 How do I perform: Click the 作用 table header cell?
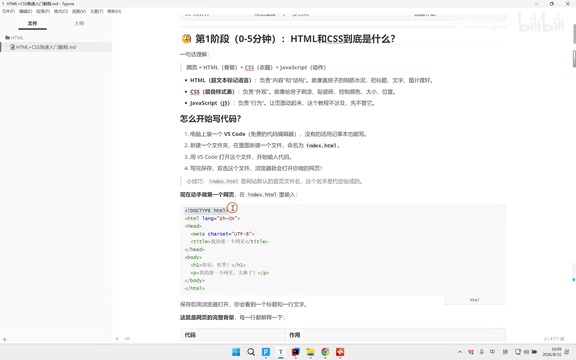[x=395, y=335]
